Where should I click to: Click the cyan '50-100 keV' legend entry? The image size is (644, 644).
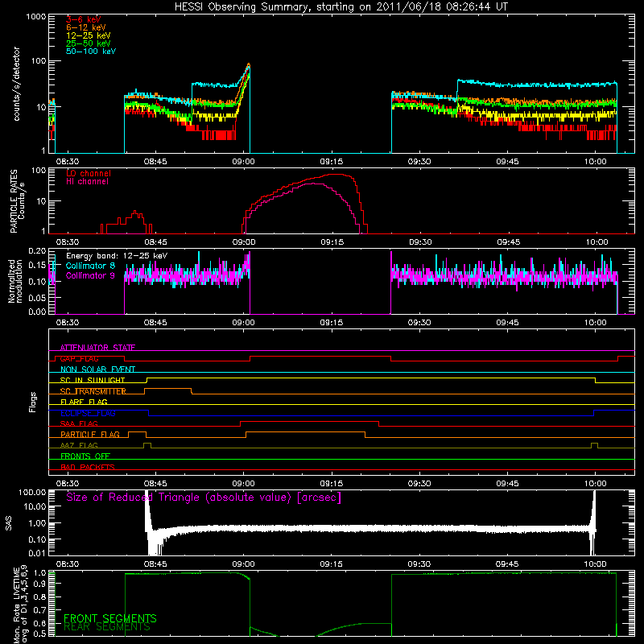[x=91, y=52]
